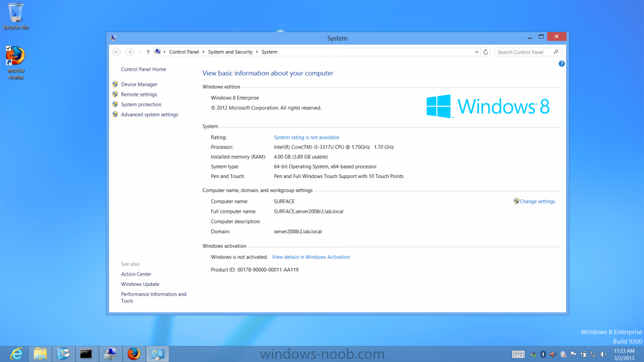Click the Product ID 00178-90000-00011-AA119 text
644x362 pixels.
click(255, 270)
